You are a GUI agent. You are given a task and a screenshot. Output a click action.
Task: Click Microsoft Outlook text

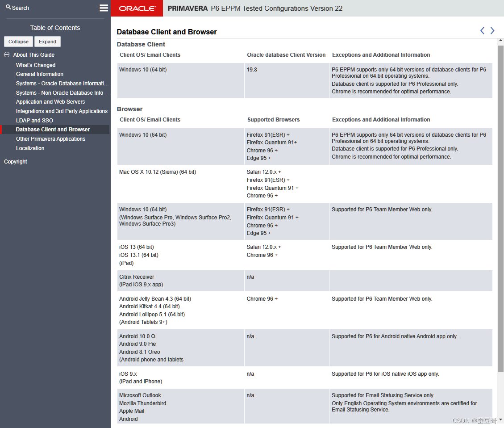140,395
